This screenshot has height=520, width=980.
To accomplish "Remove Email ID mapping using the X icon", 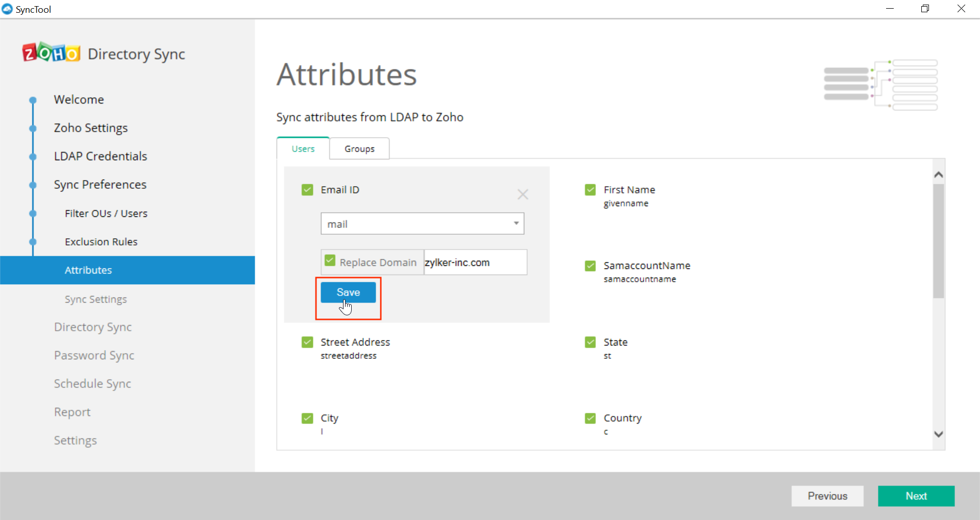I will pyautogui.click(x=523, y=194).
